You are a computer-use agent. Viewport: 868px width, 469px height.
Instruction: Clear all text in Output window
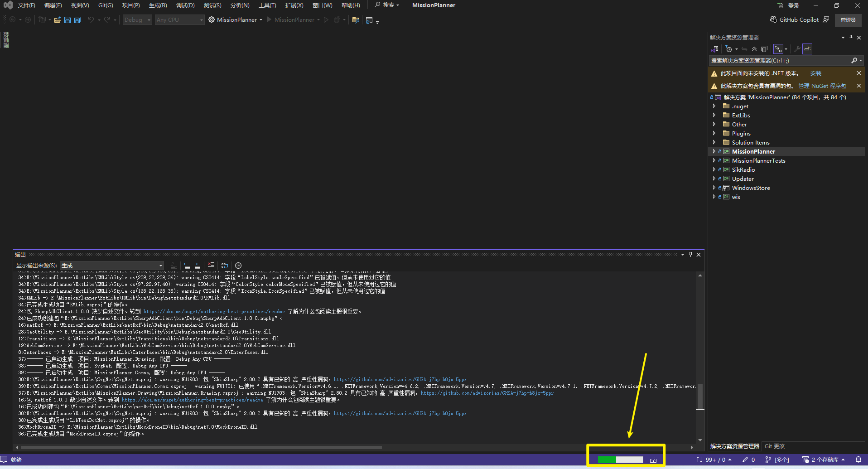pos(211,266)
